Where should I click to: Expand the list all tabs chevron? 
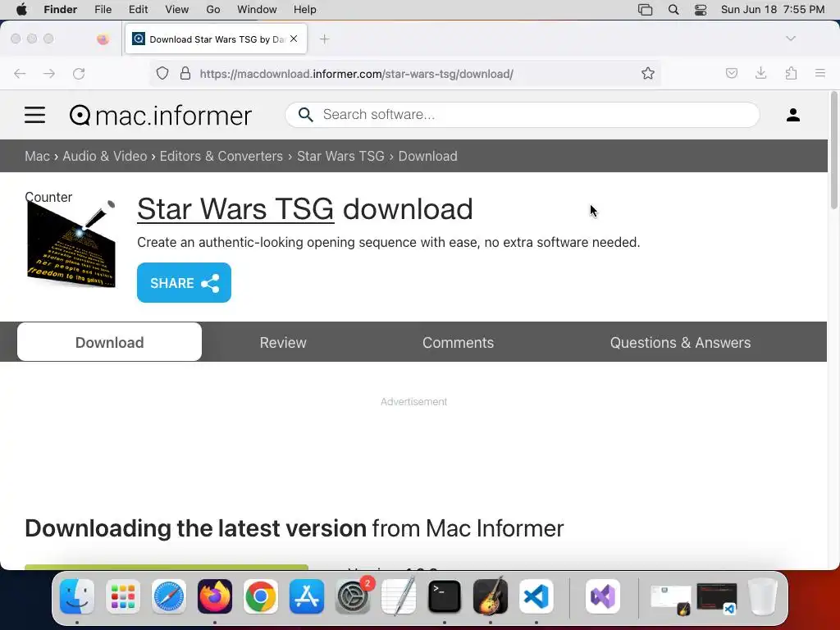pos(791,39)
